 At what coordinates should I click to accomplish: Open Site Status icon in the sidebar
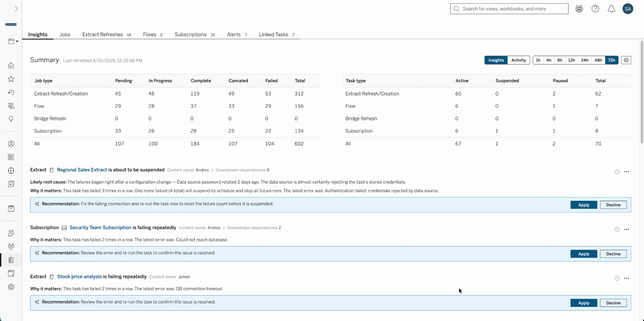point(11,273)
